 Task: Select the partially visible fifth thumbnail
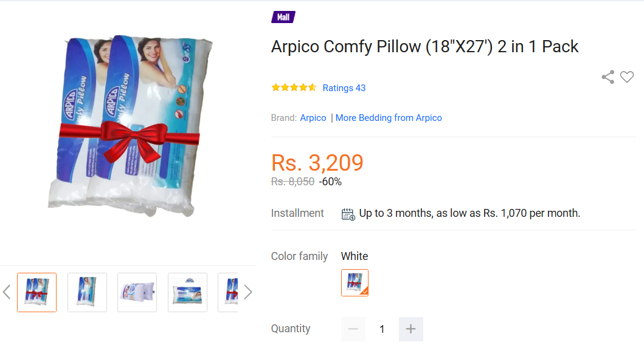228,293
